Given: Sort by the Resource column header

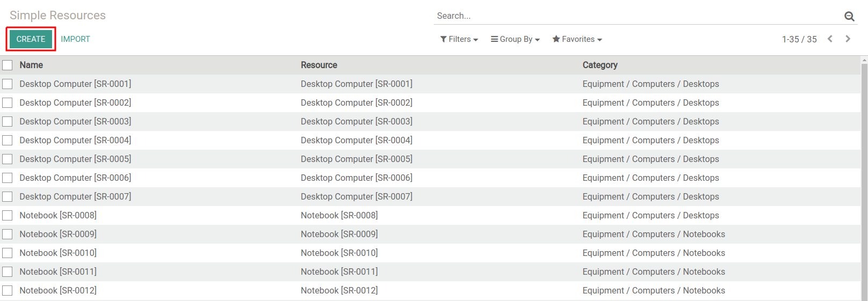Looking at the screenshot, I should 319,65.
